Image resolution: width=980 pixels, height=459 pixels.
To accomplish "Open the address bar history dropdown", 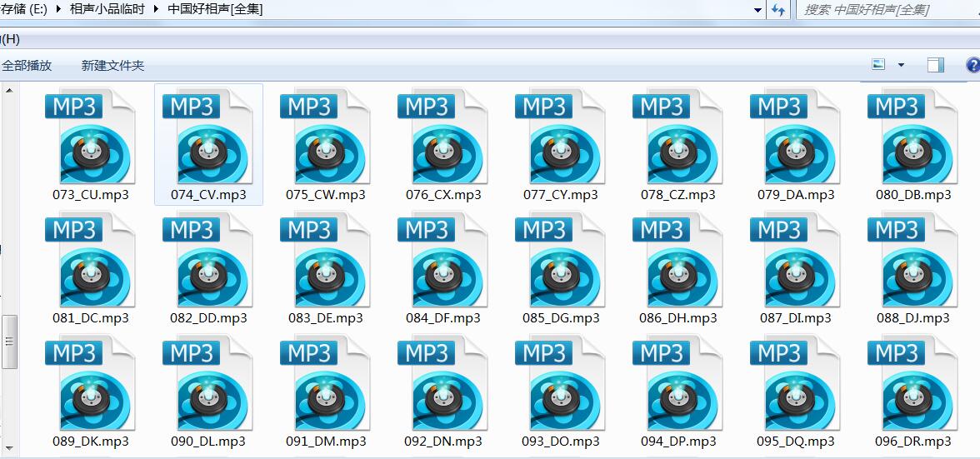I will [x=758, y=10].
